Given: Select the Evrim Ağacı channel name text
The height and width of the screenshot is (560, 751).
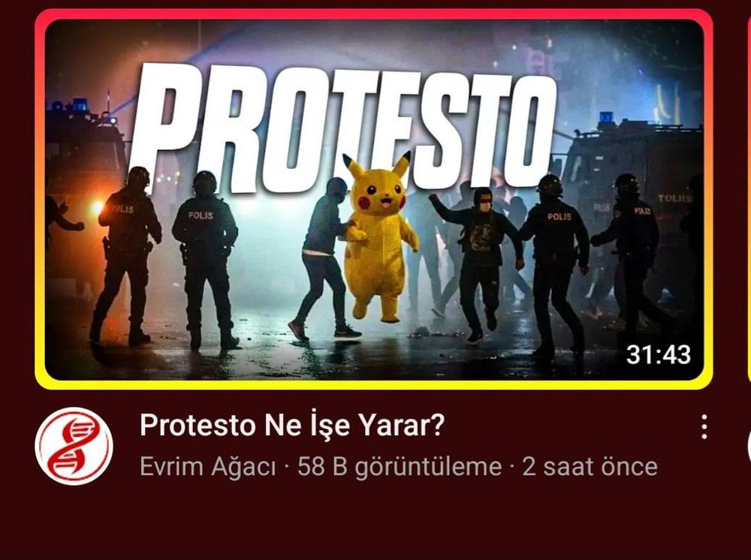Looking at the screenshot, I should 208,467.
